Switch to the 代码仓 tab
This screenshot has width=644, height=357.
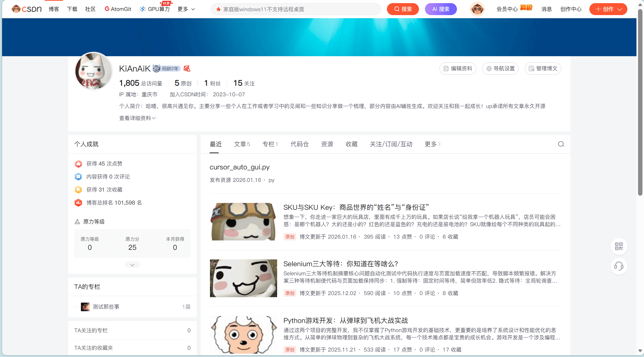coord(299,144)
